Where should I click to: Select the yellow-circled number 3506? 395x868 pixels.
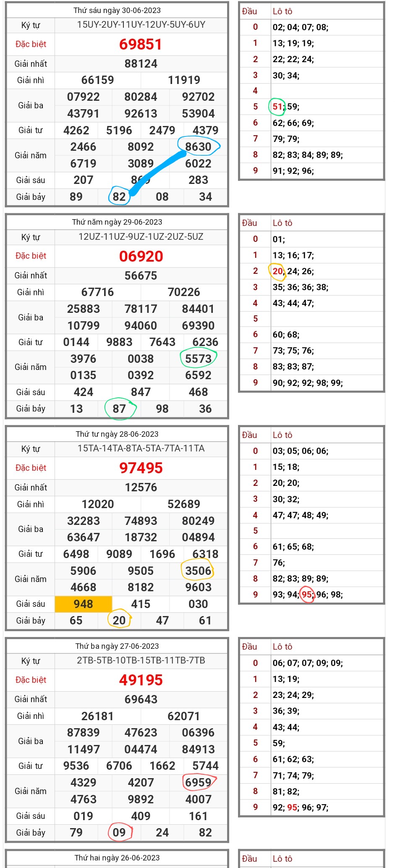pyautogui.click(x=198, y=571)
